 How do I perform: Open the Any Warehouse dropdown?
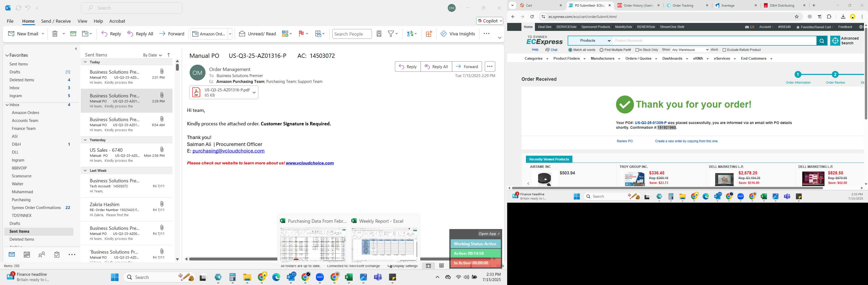690,50
